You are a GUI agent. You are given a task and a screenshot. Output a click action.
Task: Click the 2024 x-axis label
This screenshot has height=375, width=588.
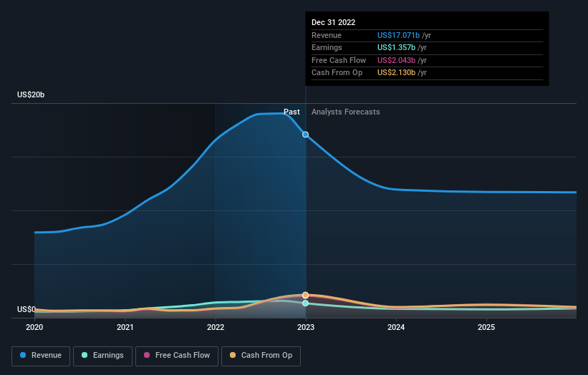point(396,327)
